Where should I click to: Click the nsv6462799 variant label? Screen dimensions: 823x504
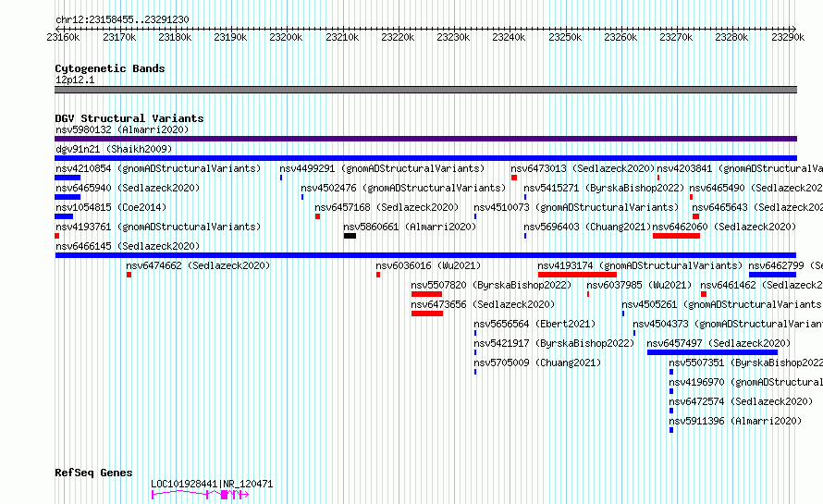pyautogui.click(x=786, y=265)
